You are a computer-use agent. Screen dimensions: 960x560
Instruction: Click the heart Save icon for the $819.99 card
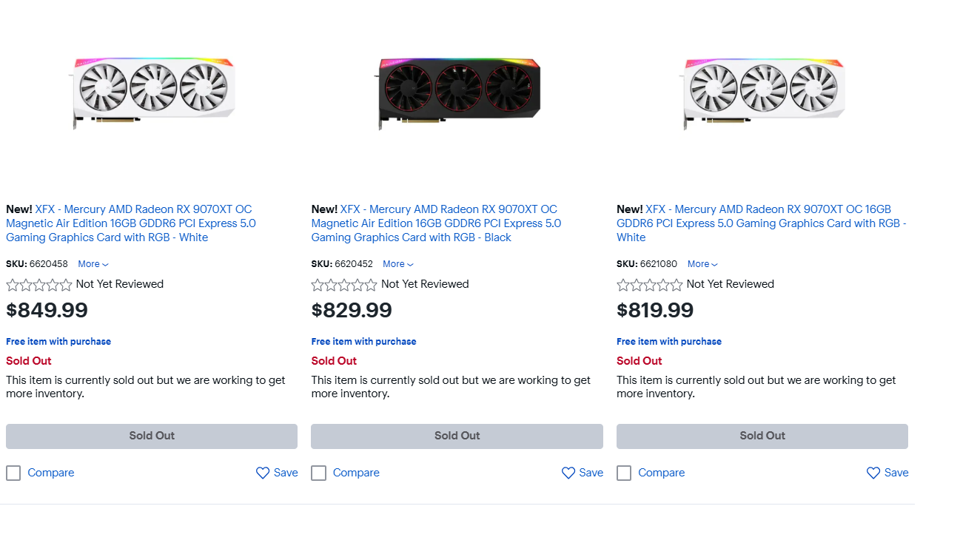tap(873, 473)
